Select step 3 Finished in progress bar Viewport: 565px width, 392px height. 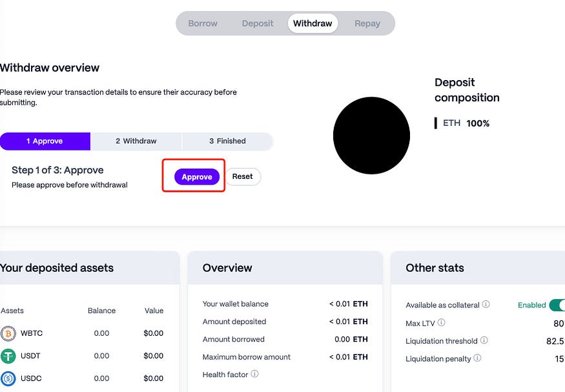coord(228,141)
